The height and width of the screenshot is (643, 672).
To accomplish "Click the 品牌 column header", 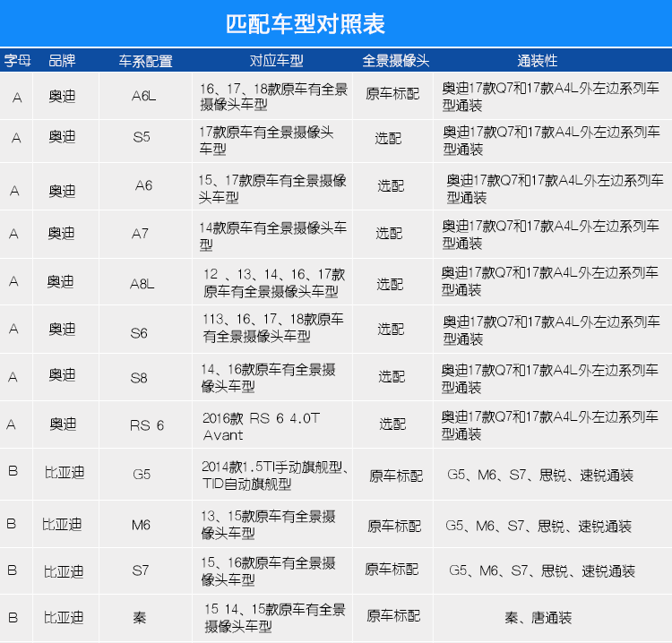I will [62, 60].
